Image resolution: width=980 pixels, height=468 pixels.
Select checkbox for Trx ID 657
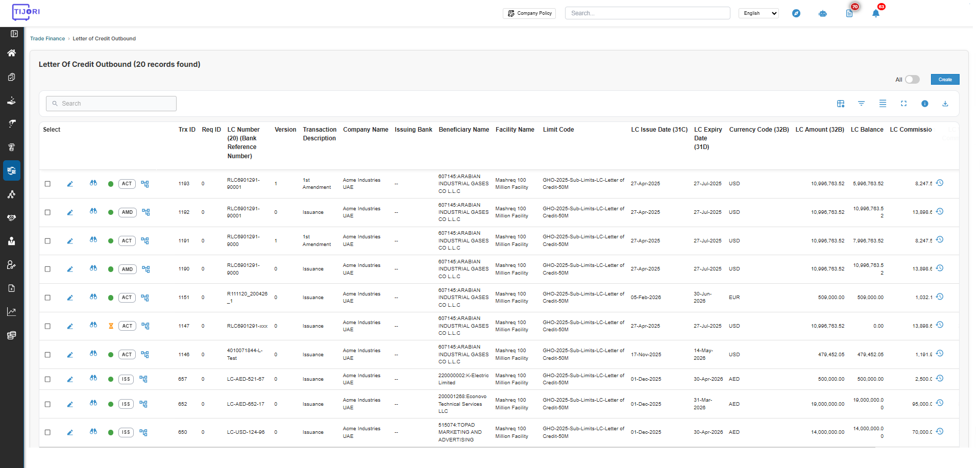[x=47, y=379]
